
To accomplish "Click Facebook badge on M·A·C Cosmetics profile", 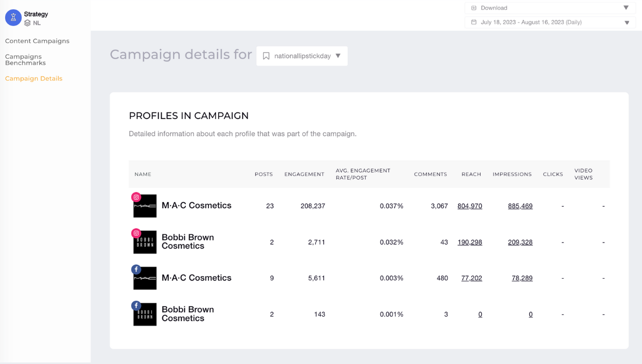I will point(136,270).
